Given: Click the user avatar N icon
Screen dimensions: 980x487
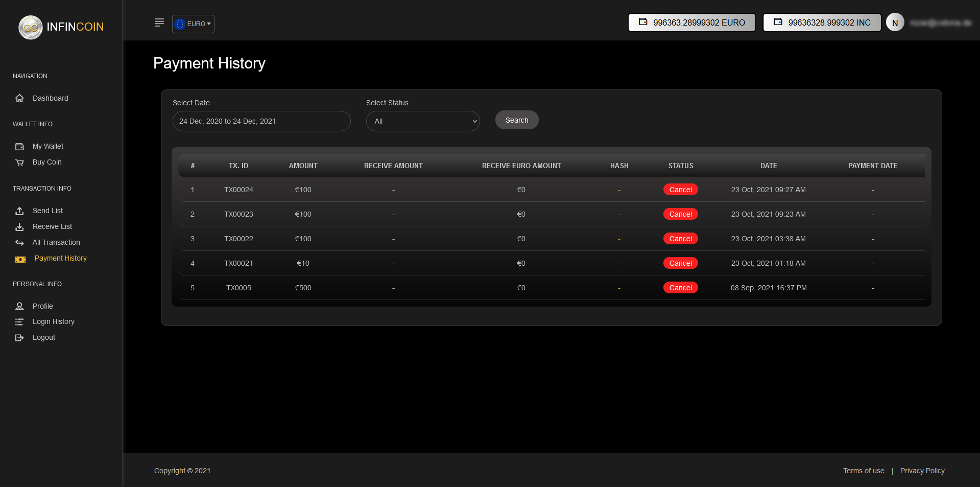Looking at the screenshot, I should point(895,22).
